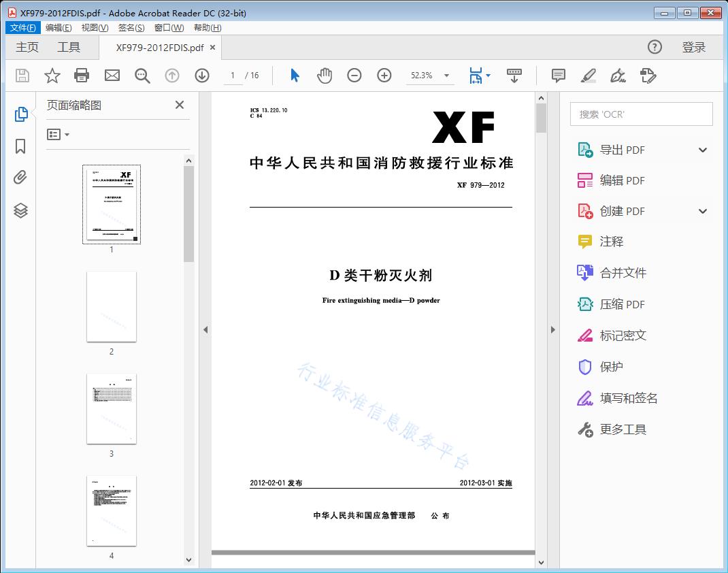This screenshot has width=728, height=573.
Task: Zoom out with the minus icon
Action: 354,76
